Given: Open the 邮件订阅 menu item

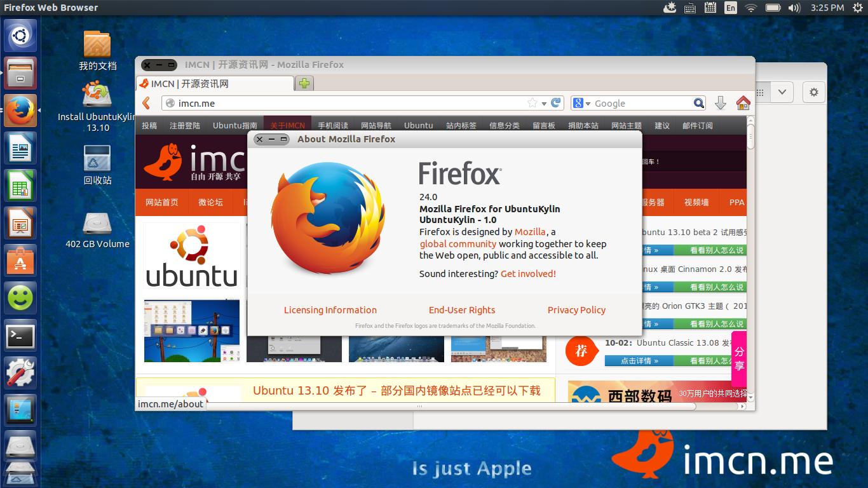Looking at the screenshot, I should tap(698, 126).
